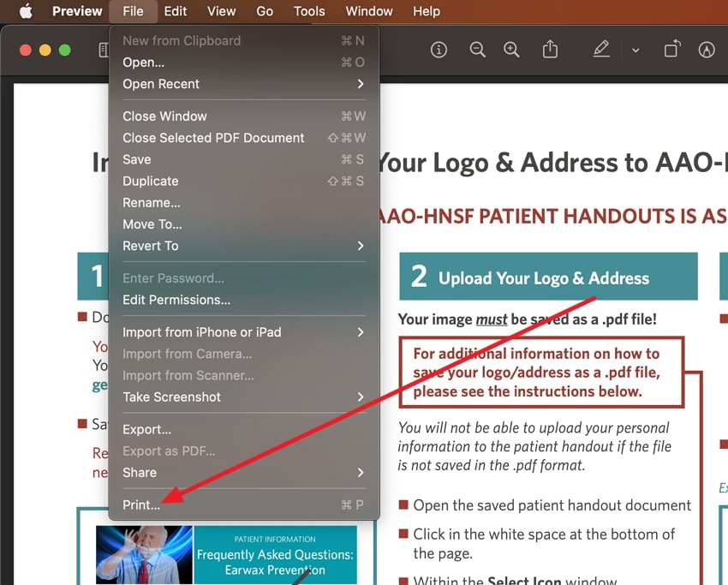Expand the Revert To submenu
Screen dimensions: 728x585
tap(244, 246)
